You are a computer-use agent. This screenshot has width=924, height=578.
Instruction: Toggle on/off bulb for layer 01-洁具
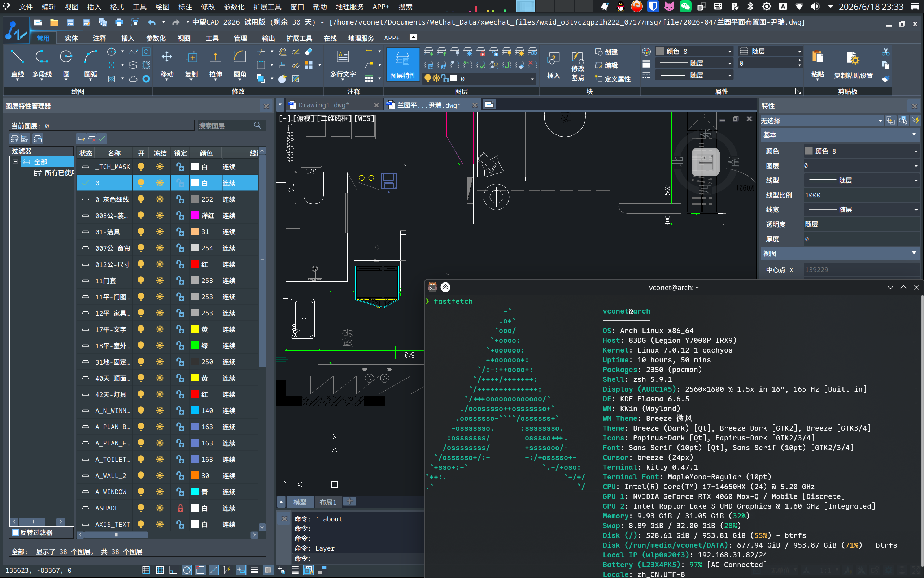tap(141, 232)
